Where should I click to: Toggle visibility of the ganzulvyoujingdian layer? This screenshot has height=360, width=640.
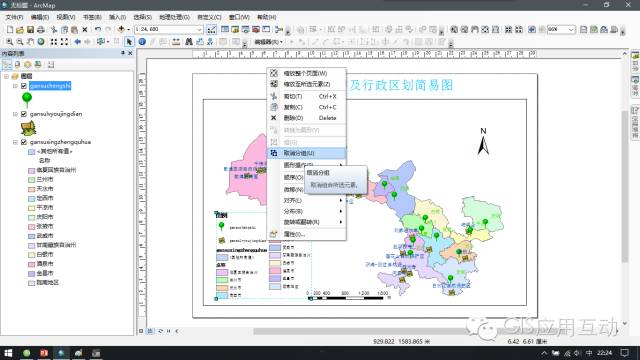tap(24, 114)
